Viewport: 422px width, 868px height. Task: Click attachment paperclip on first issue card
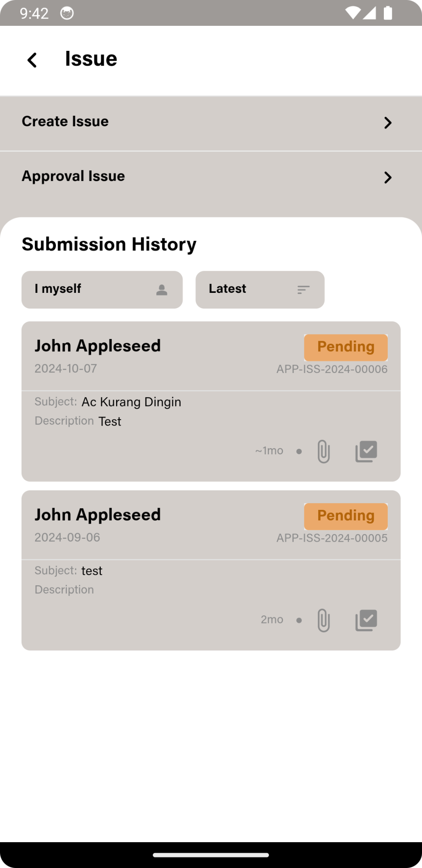(323, 451)
